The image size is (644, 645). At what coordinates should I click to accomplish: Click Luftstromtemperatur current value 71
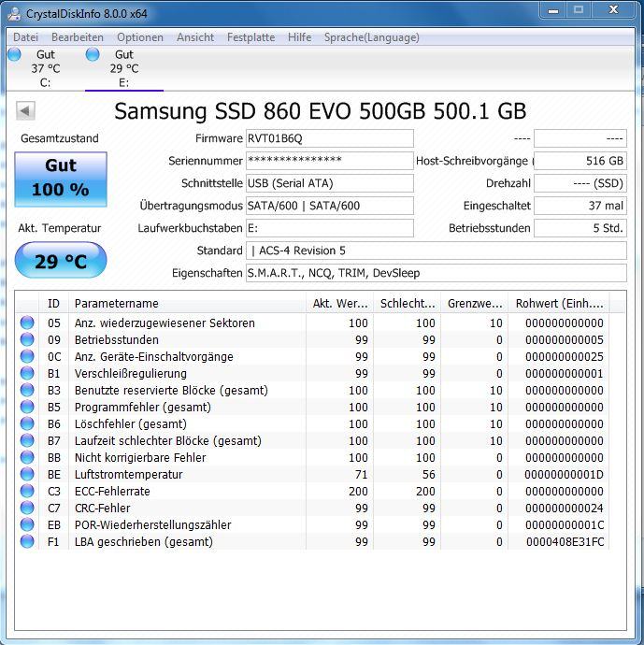(361, 475)
